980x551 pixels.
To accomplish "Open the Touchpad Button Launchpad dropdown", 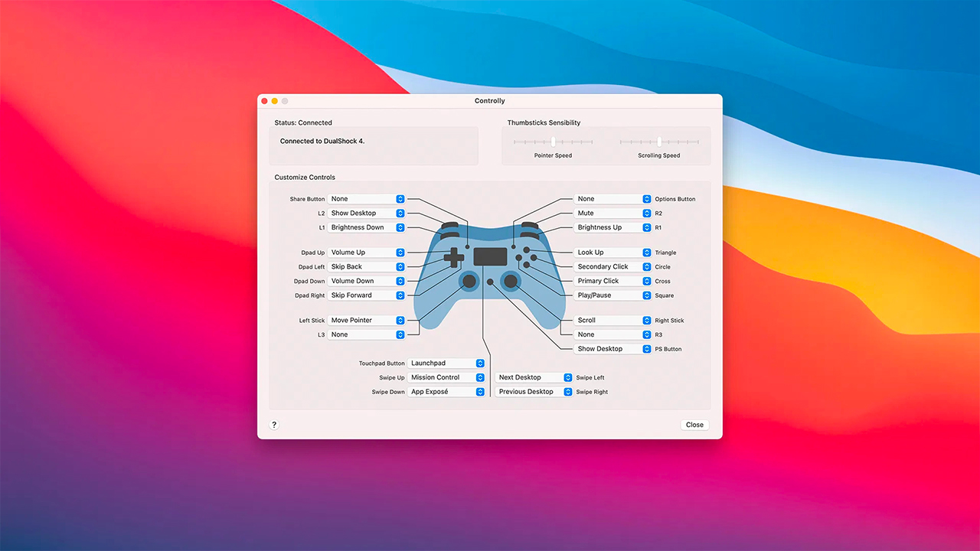I will coord(446,364).
